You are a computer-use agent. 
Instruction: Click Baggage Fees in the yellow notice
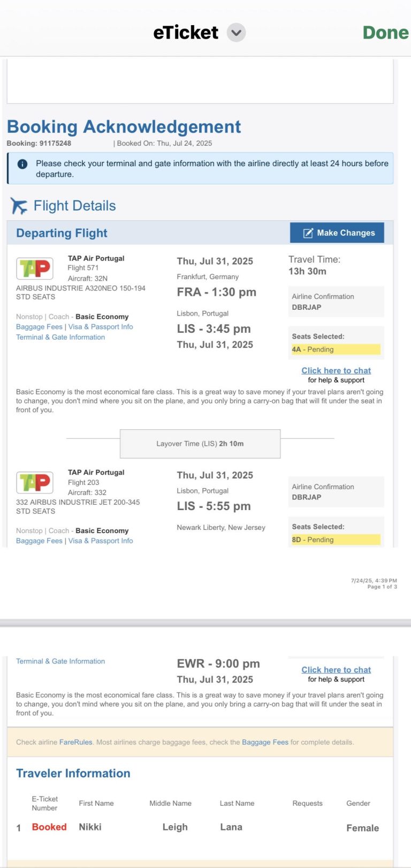(265, 742)
